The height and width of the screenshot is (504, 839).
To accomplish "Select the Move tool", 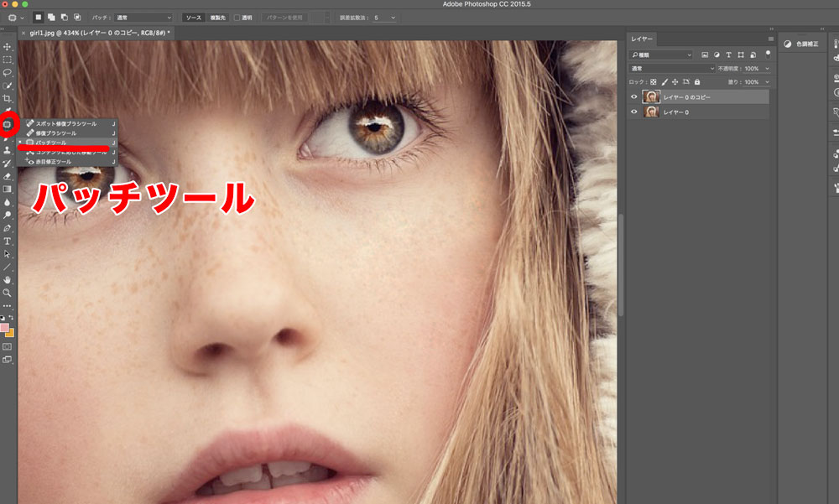I will click(x=7, y=47).
